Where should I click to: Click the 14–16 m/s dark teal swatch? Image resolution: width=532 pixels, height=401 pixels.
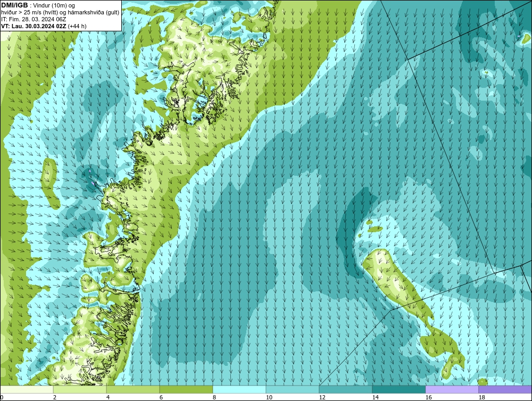pyautogui.click(x=399, y=389)
